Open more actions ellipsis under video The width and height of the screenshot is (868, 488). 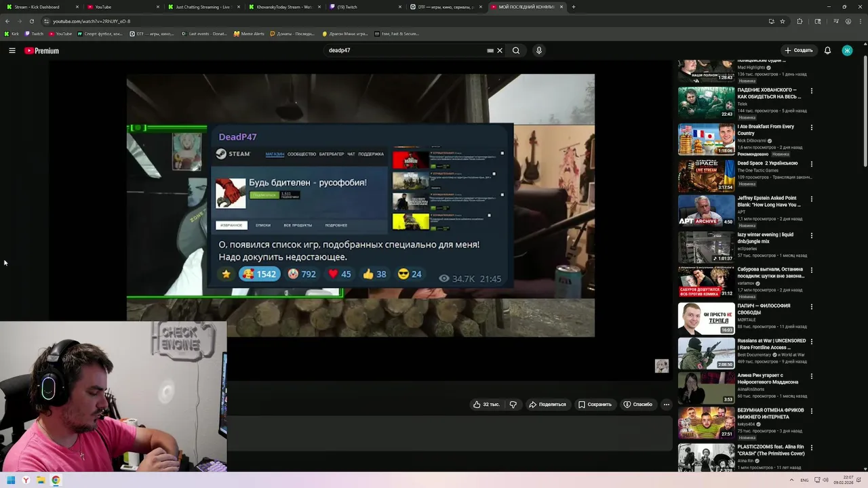point(666,405)
